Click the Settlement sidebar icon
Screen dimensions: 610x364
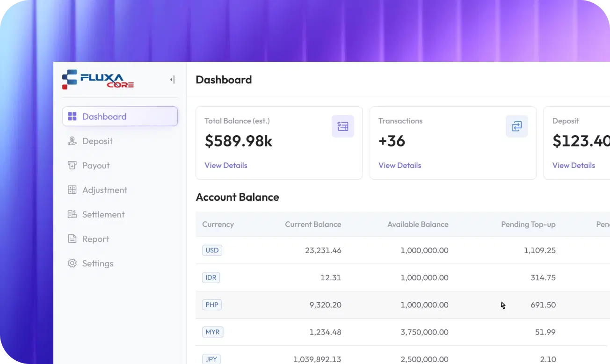(72, 214)
